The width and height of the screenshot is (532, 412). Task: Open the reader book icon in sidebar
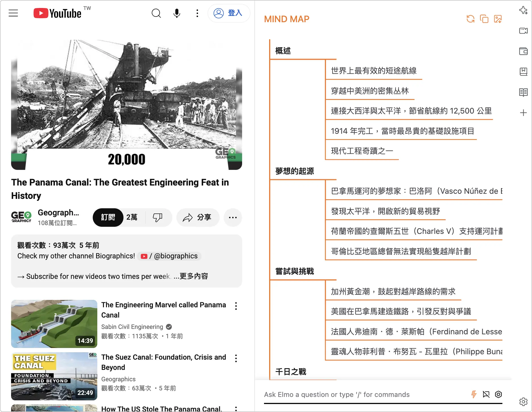(523, 92)
